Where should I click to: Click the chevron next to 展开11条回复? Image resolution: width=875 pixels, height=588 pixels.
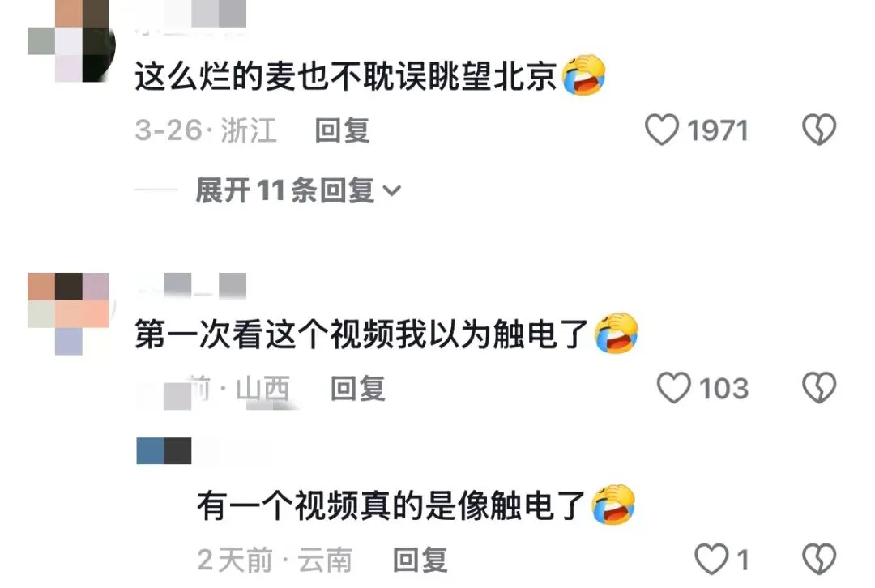click(x=392, y=192)
